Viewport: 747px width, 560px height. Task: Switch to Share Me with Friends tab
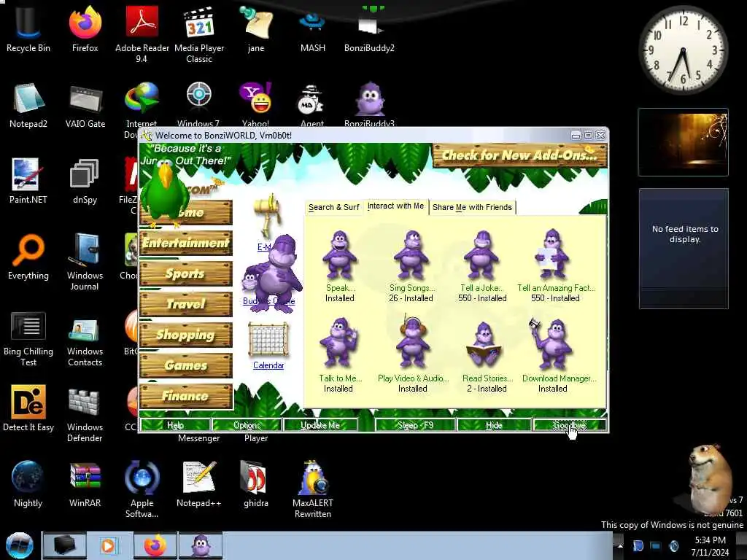pyautogui.click(x=472, y=207)
